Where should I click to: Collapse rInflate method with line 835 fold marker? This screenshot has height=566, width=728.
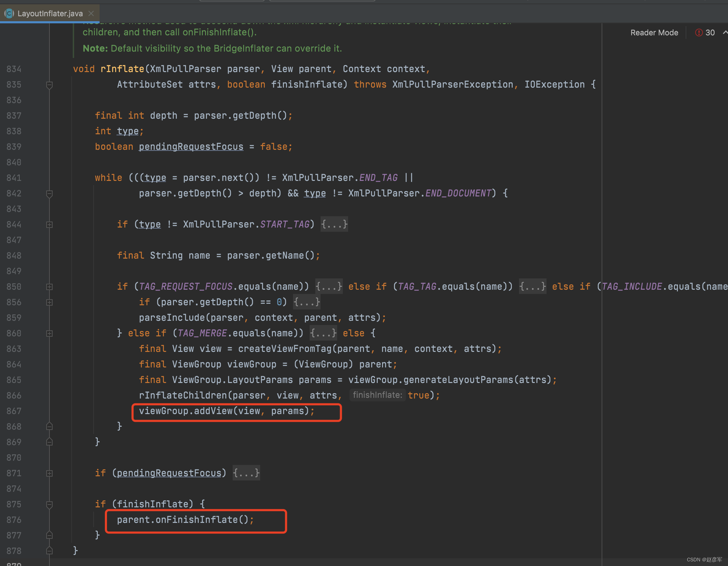tap(49, 85)
